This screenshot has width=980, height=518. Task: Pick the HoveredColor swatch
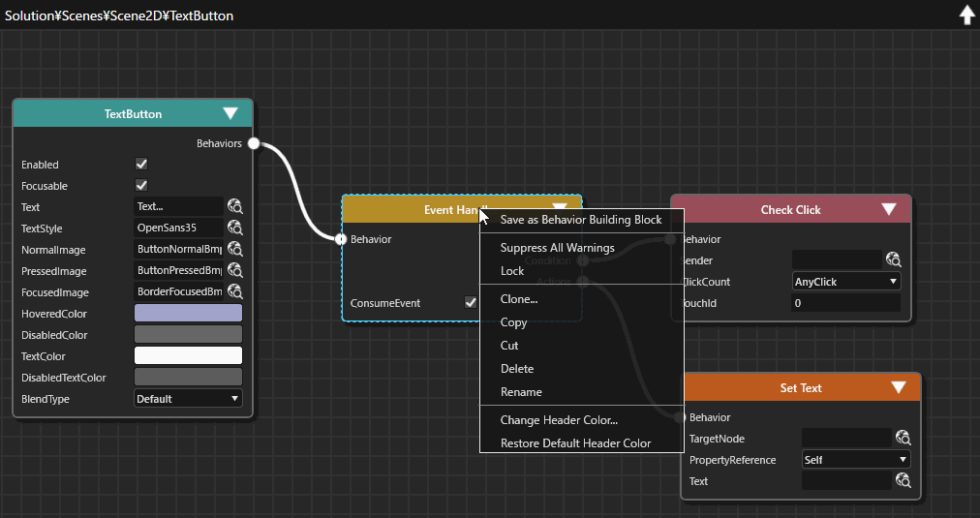pyautogui.click(x=188, y=313)
